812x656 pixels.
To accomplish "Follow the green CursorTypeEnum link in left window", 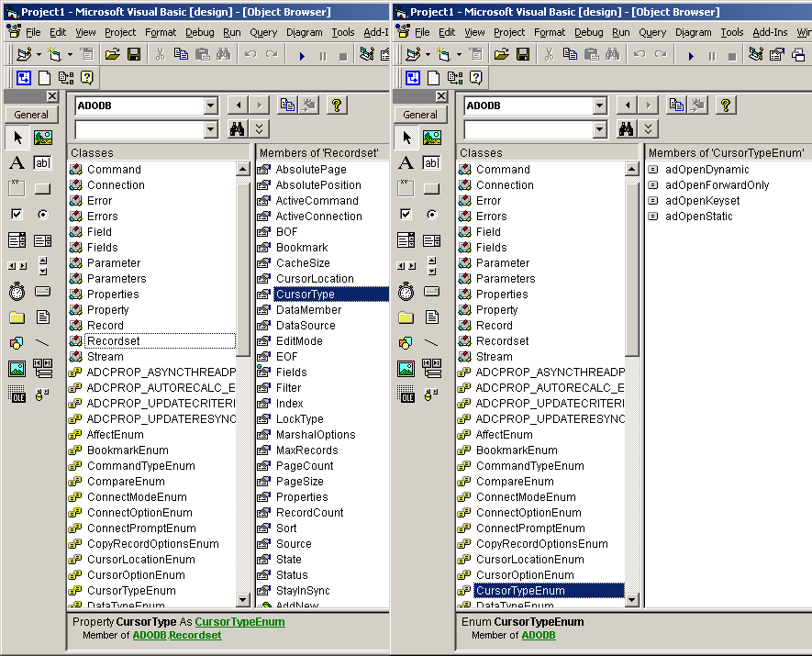I will click(x=239, y=622).
